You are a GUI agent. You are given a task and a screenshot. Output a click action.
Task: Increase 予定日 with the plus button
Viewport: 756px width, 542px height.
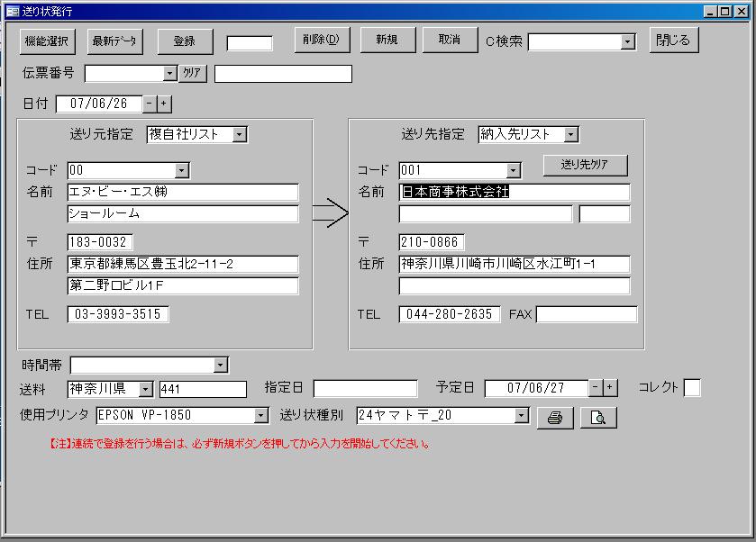610,387
